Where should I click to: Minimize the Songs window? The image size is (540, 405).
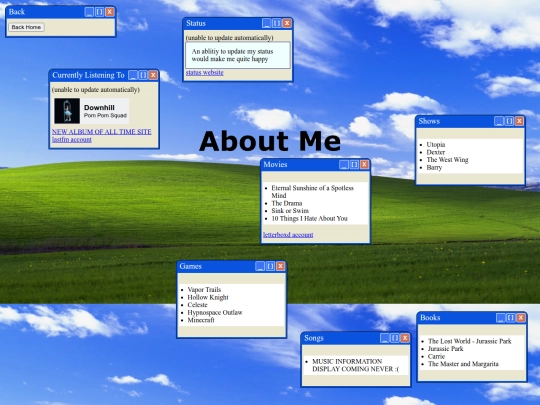click(385, 338)
